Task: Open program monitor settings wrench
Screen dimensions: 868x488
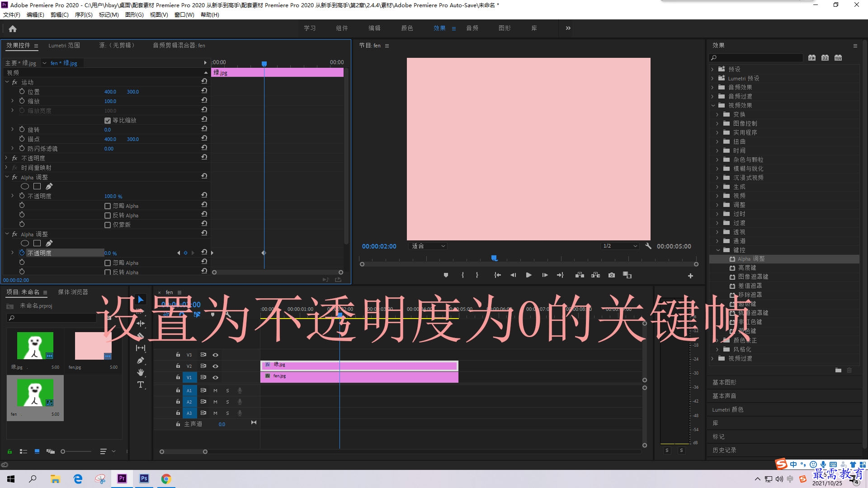Action: (648, 246)
